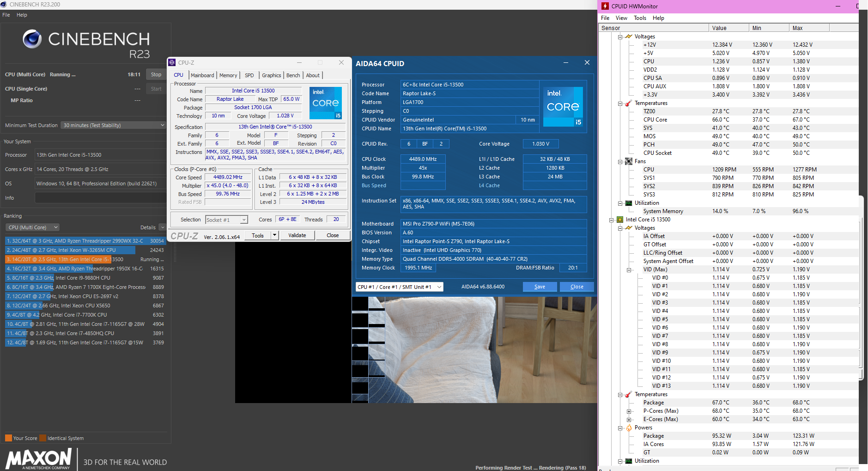
Task: Open the HWMonitor View menu
Action: click(x=621, y=18)
